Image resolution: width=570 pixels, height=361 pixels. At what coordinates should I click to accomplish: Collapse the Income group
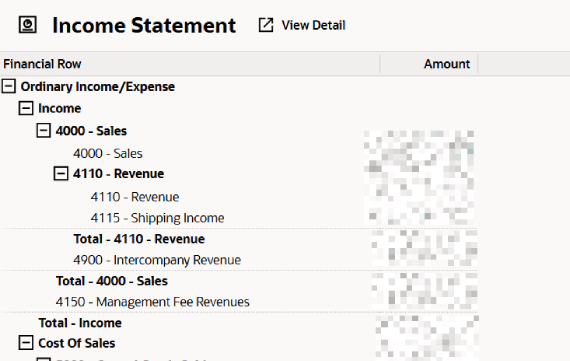point(26,108)
